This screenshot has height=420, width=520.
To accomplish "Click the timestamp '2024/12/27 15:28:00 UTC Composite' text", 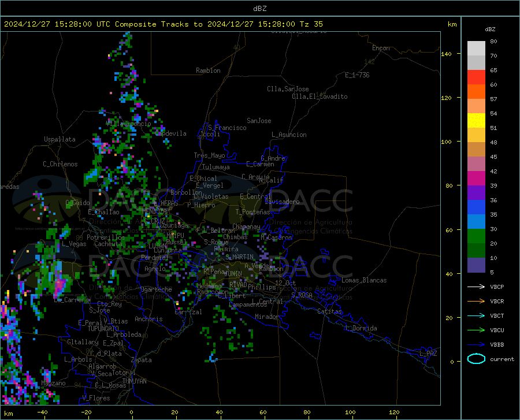I will pos(80,24).
